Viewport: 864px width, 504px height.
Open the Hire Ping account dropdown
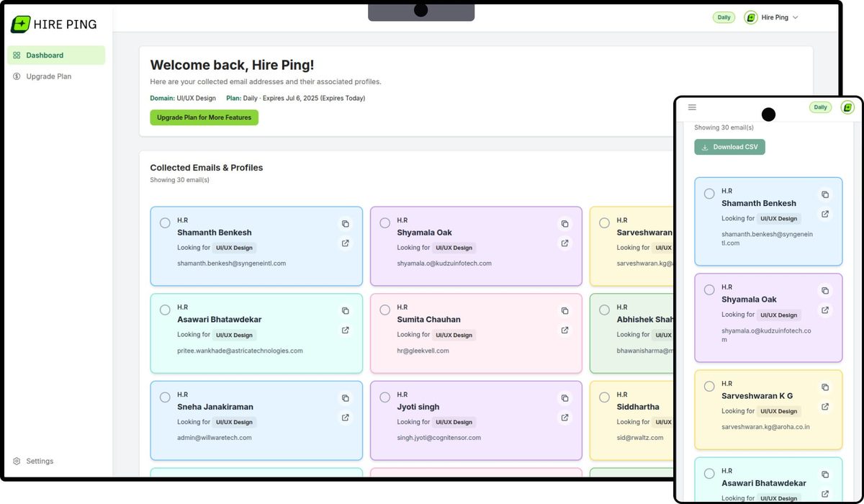click(771, 17)
